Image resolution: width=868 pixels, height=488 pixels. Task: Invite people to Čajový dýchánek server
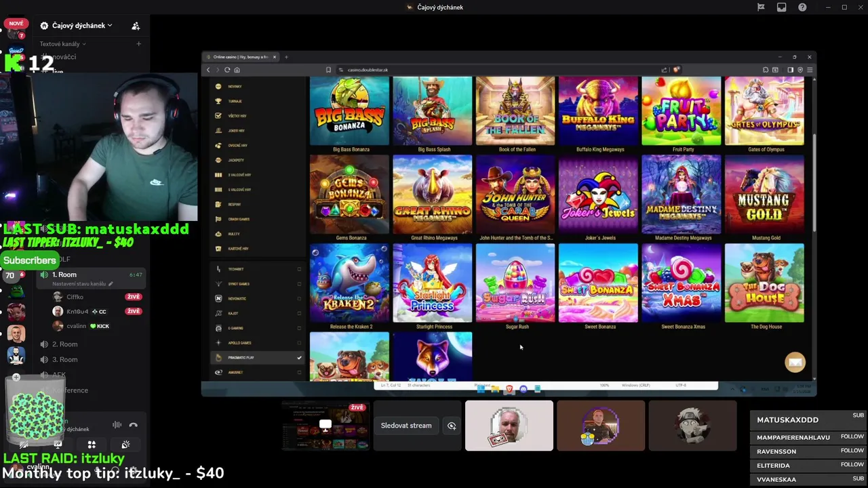136,26
